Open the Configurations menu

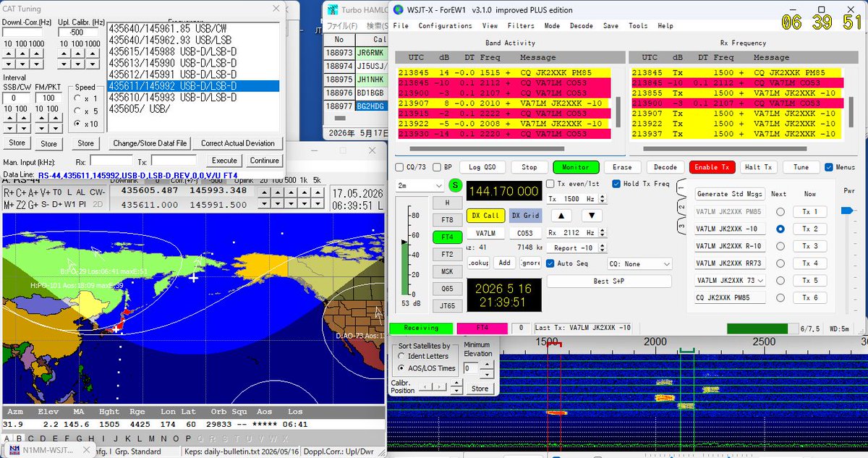(445, 26)
